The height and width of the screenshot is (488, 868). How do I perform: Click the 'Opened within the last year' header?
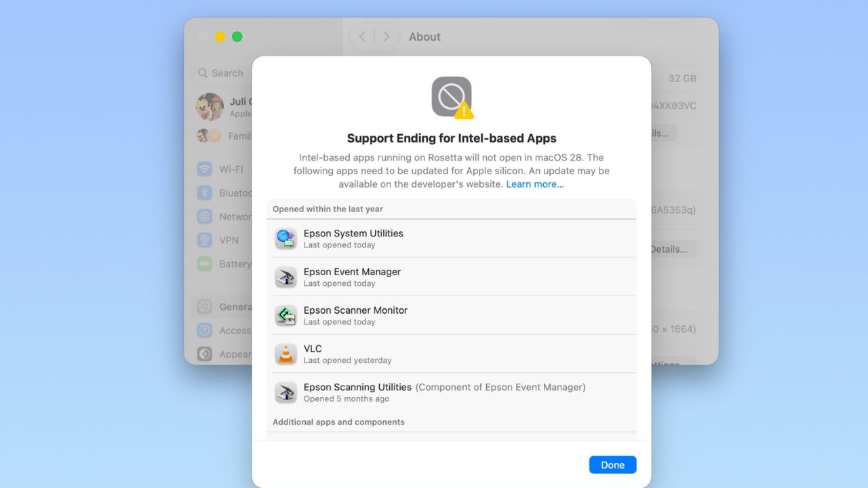pyautogui.click(x=328, y=209)
